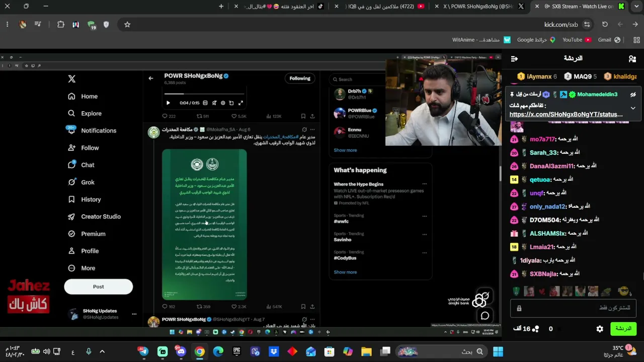
Task: Open the pinned x.com/SHoNgxBoNgYT status link
Action: tap(566, 114)
